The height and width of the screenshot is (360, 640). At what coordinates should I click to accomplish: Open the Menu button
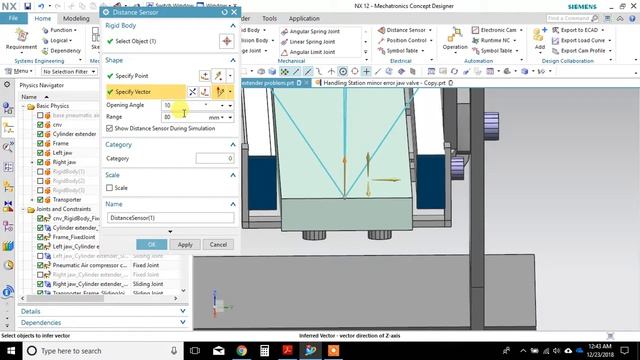point(19,71)
